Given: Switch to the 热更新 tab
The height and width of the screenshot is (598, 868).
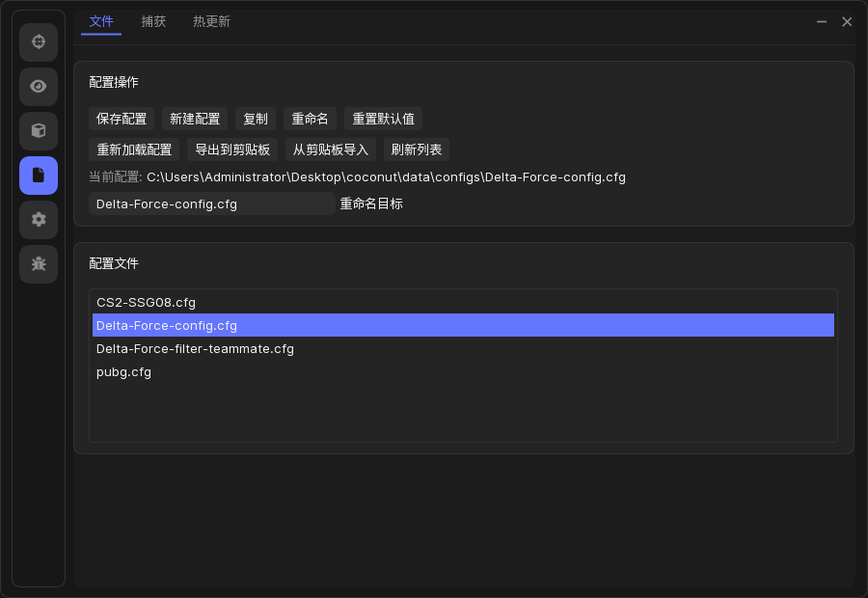Looking at the screenshot, I should pos(211,21).
